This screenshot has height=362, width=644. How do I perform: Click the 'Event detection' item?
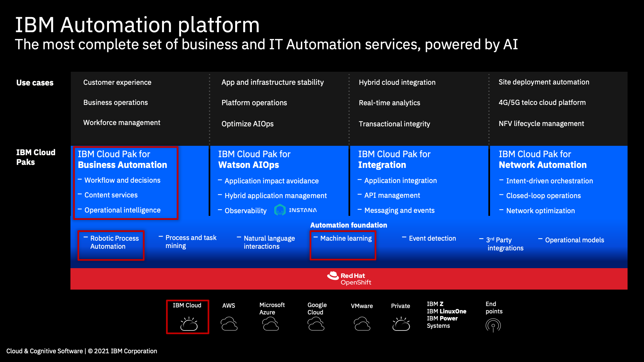(x=432, y=238)
